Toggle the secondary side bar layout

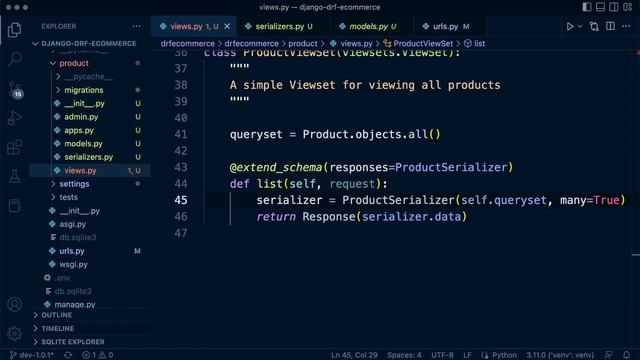click(614, 7)
